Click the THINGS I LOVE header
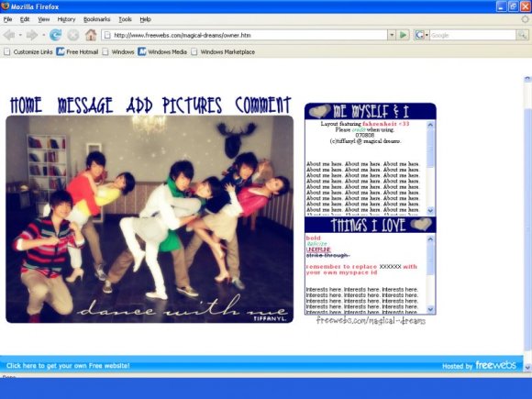 point(371,225)
